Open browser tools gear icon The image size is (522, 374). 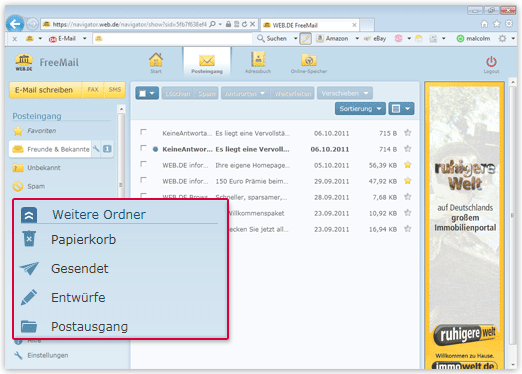coord(509,24)
